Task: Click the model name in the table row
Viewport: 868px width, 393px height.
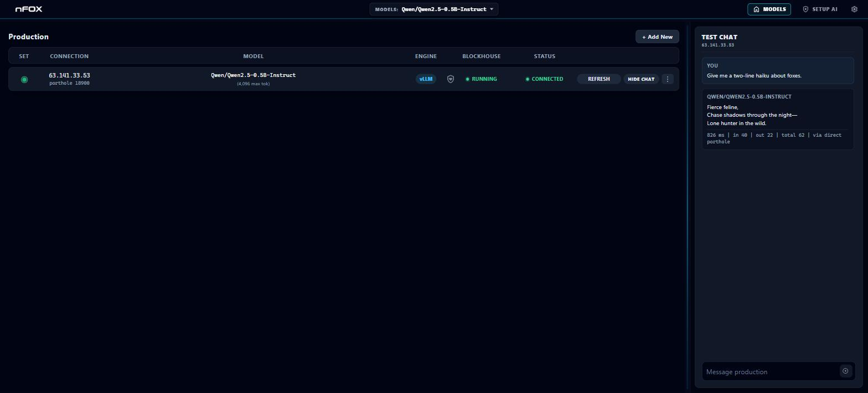Action: coord(254,75)
